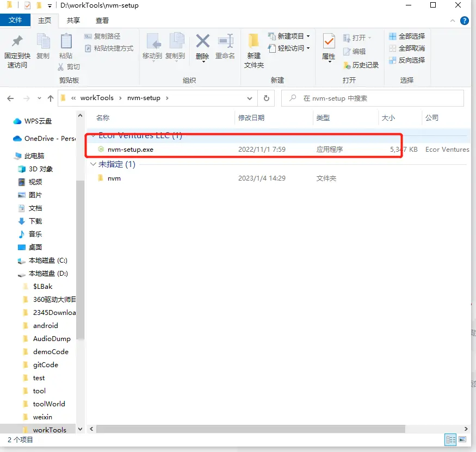
Task: Select the nvm-setup.exe file
Action: 130,149
